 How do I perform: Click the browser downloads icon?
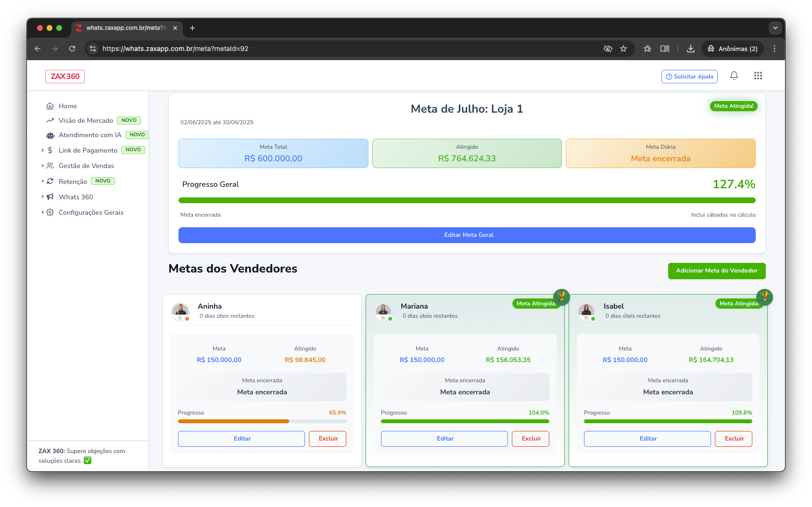(x=690, y=49)
